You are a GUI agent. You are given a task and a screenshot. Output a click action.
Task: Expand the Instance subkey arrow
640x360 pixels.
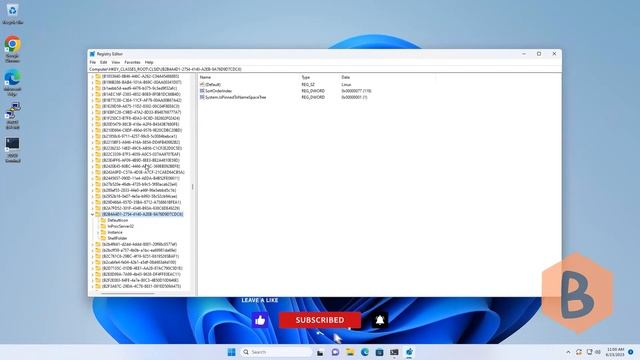tap(98, 232)
